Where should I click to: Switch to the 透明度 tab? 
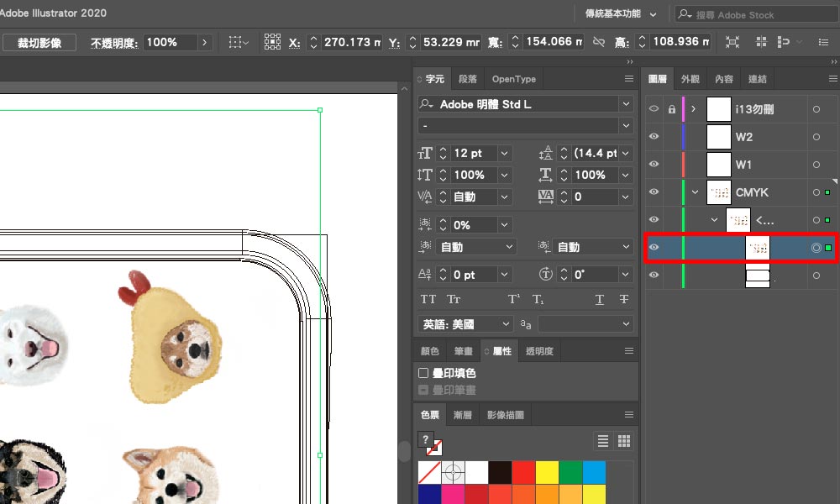(537, 351)
